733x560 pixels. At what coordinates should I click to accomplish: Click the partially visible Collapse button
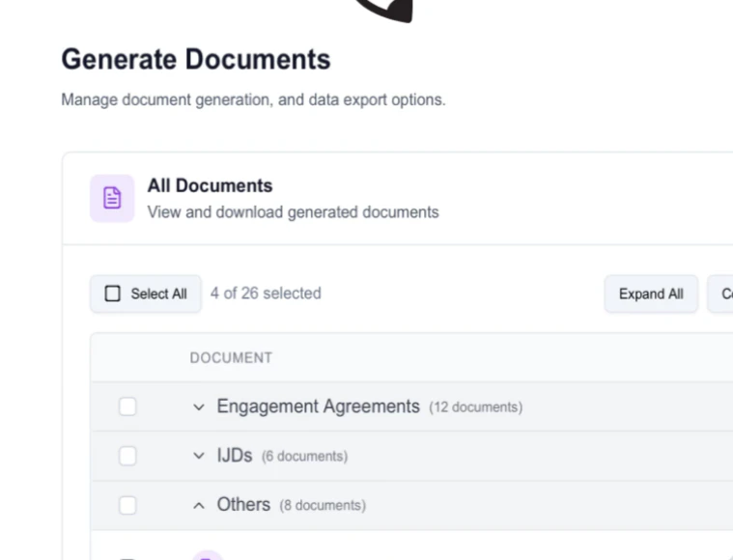(x=721, y=294)
